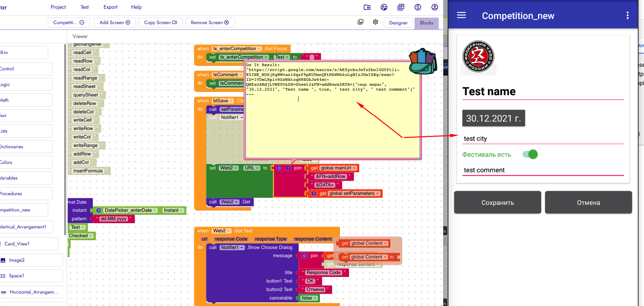Open the Export menu

(x=110, y=7)
